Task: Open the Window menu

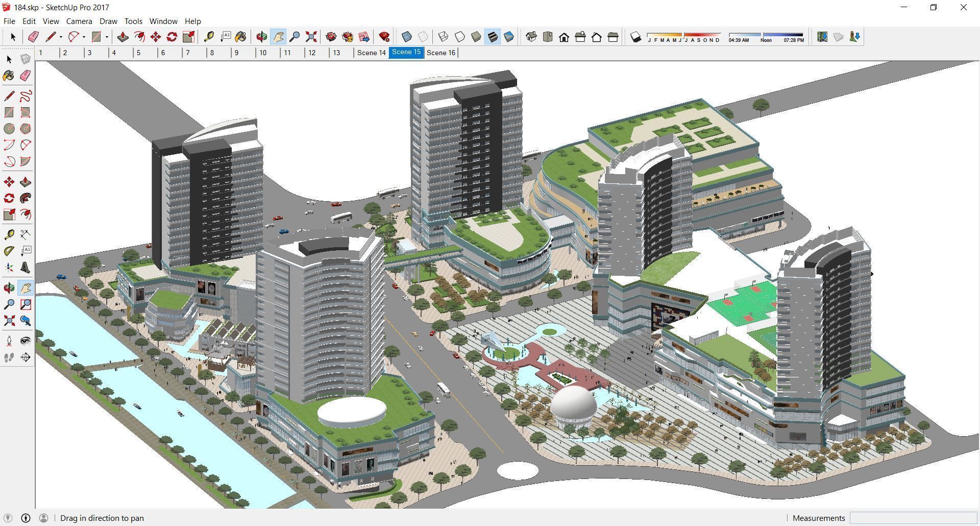Action: point(163,21)
